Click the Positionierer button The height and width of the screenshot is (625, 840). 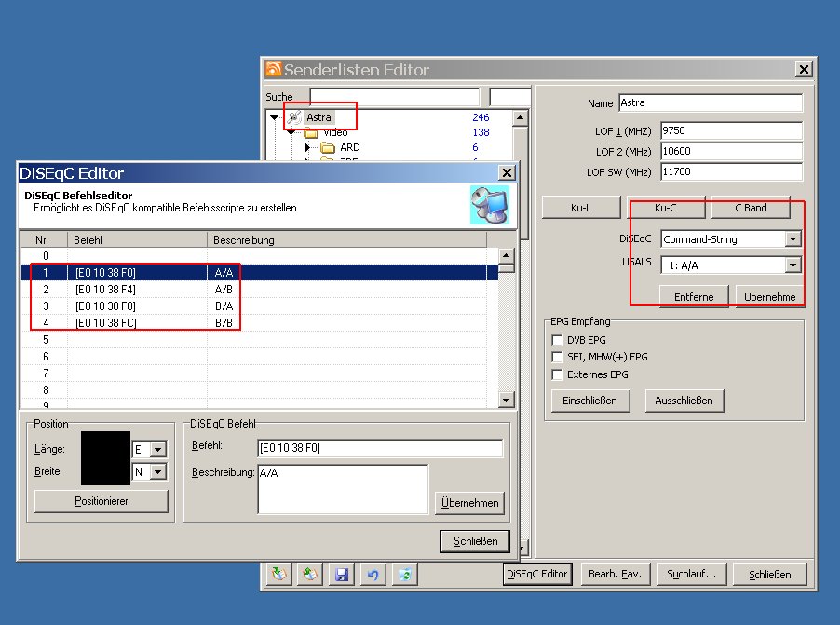pyautogui.click(x=102, y=501)
